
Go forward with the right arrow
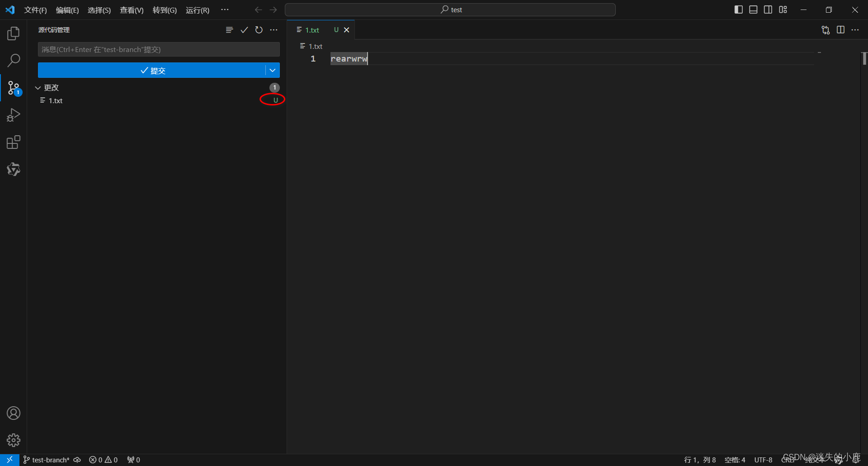(x=273, y=10)
